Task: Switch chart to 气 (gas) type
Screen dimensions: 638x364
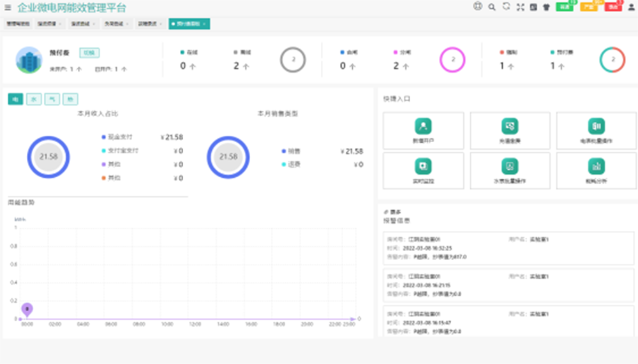Action: click(52, 99)
